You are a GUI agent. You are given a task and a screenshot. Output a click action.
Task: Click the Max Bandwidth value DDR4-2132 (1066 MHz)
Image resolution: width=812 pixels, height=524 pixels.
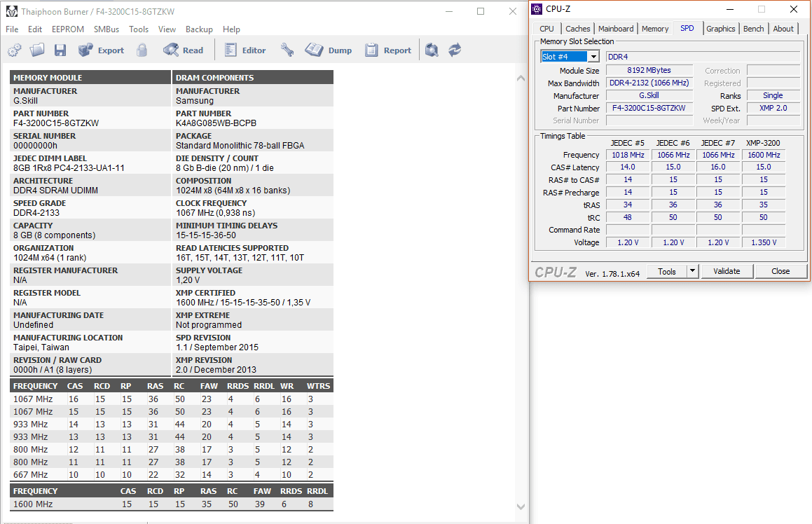point(649,83)
